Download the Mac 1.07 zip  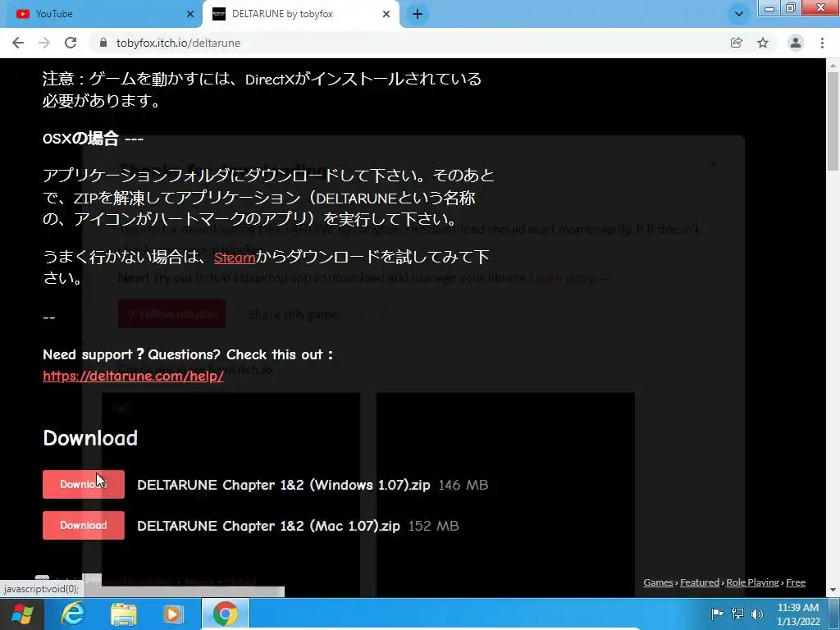click(x=84, y=526)
